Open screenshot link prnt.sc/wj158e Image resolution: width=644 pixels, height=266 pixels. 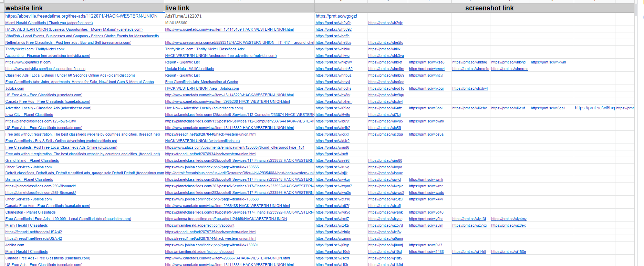click(x=509, y=252)
